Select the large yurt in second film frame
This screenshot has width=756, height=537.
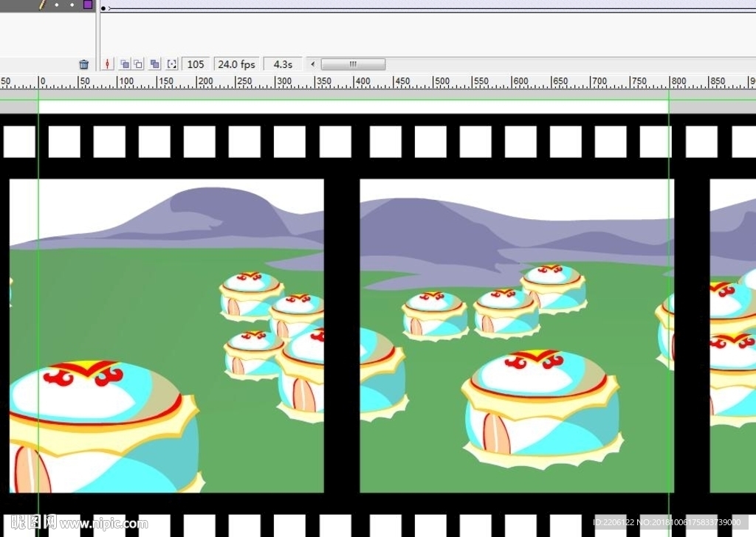point(542,409)
